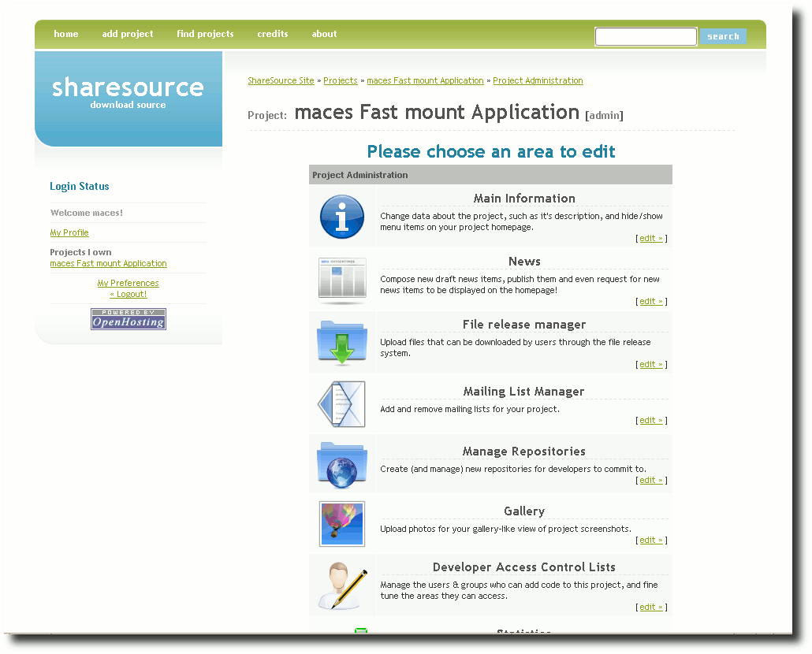Viewport: 812px width, 654px height.
Task: Click edit link for News
Action: [x=651, y=302]
